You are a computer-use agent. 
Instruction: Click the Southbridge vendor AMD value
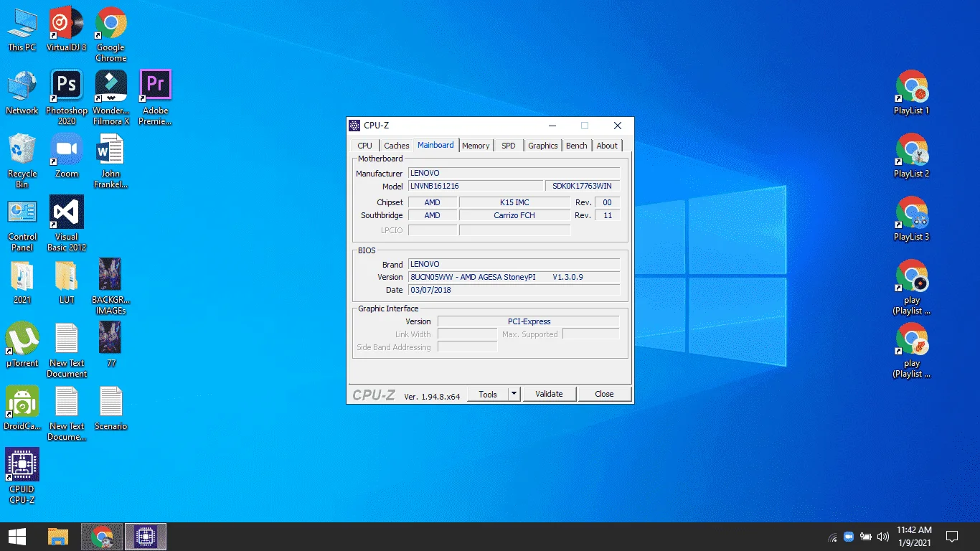coord(432,215)
